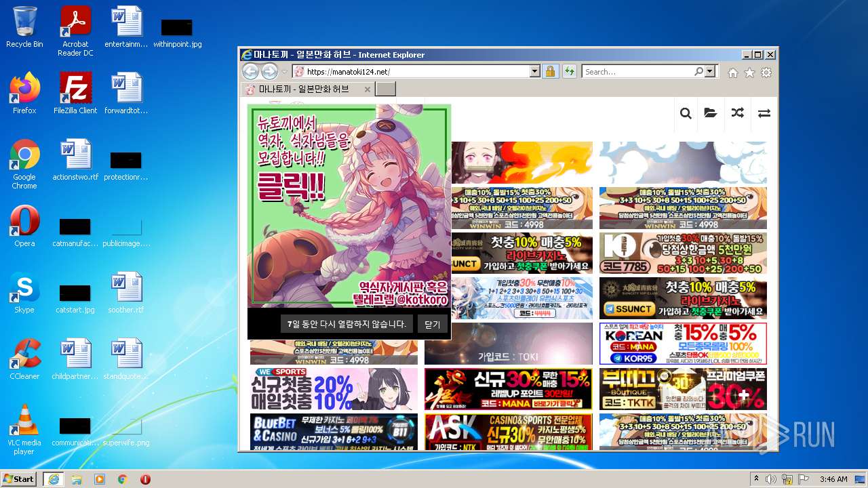Click the swap arrows icon in site header
The height and width of the screenshot is (488, 868).
(764, 113)
